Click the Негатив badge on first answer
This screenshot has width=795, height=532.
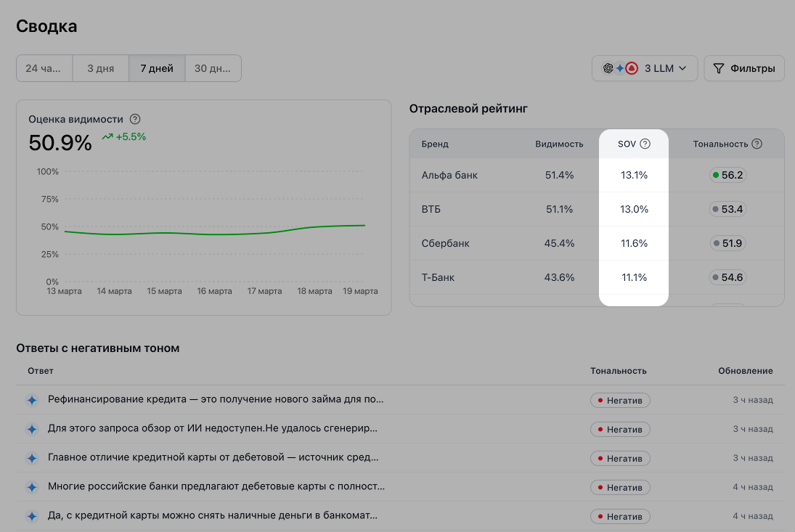pos(620,400)
